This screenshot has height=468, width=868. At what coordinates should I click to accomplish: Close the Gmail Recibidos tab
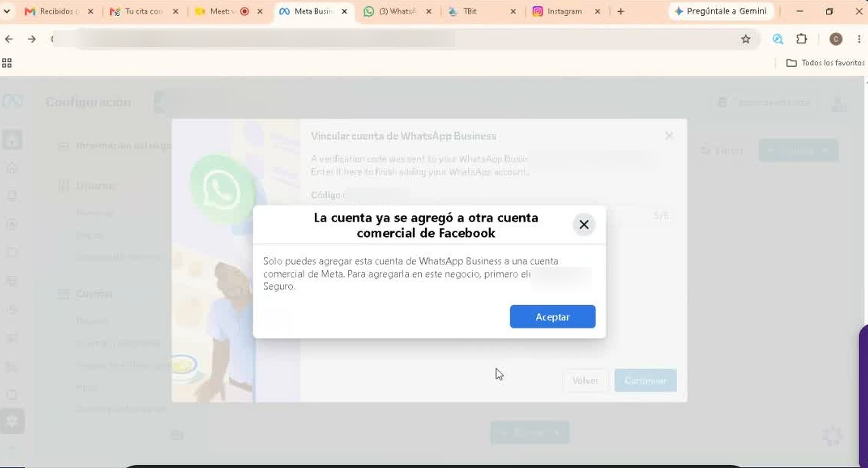pos(91,11)
